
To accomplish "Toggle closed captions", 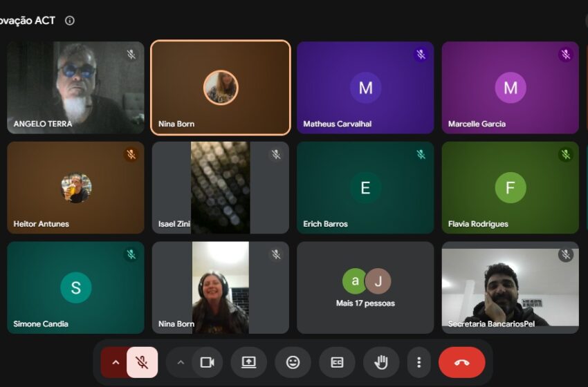I will (337, 362).
